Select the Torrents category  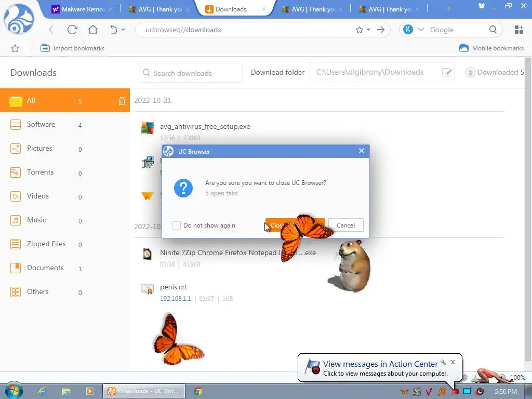pyautogui.click(x=65, y=172)
